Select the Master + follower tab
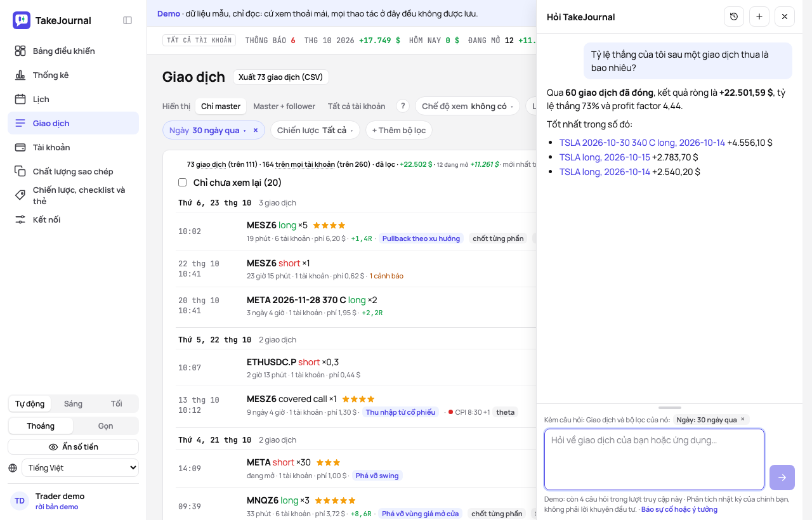812x520 pixels. [284, 106]
